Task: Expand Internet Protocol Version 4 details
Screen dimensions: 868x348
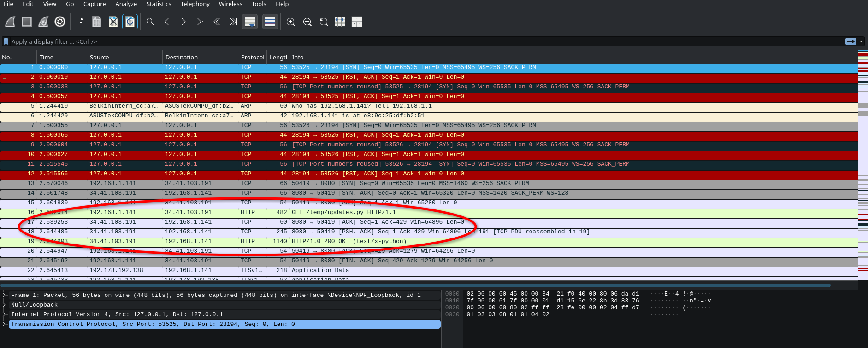Action: [4, 314]
